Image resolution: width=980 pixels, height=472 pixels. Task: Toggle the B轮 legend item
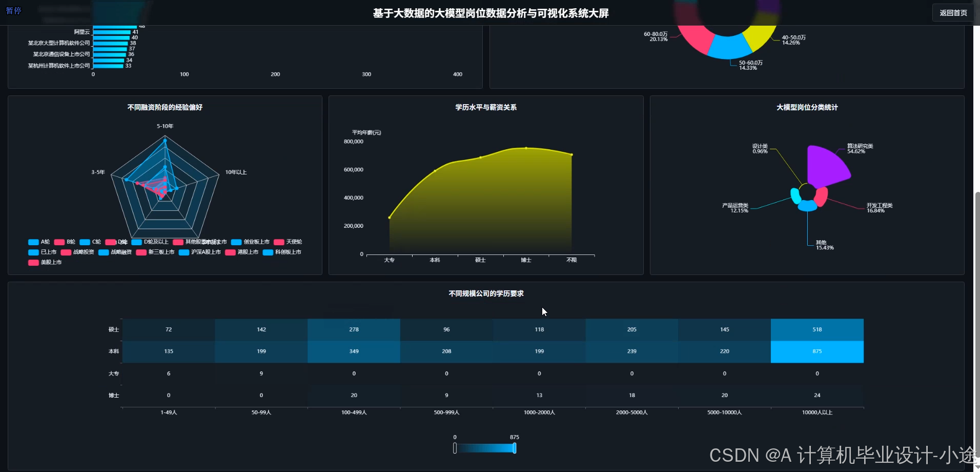point(65,242)
